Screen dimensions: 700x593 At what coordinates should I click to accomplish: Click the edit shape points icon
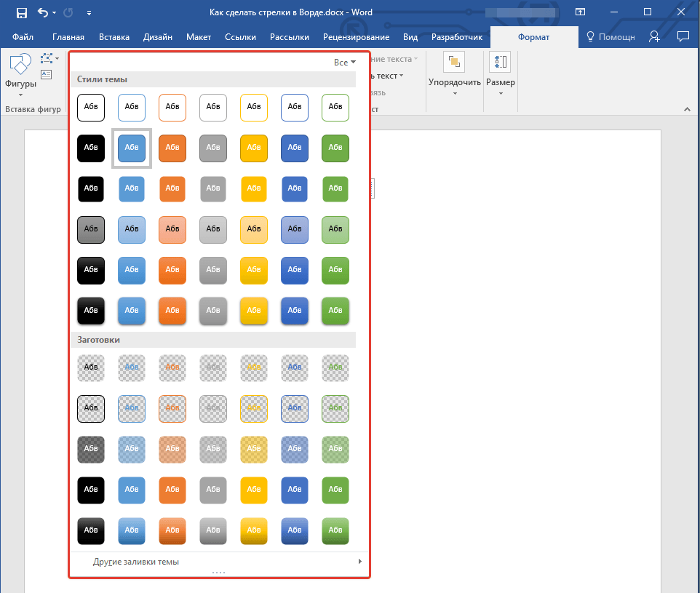tap(48, 58)
